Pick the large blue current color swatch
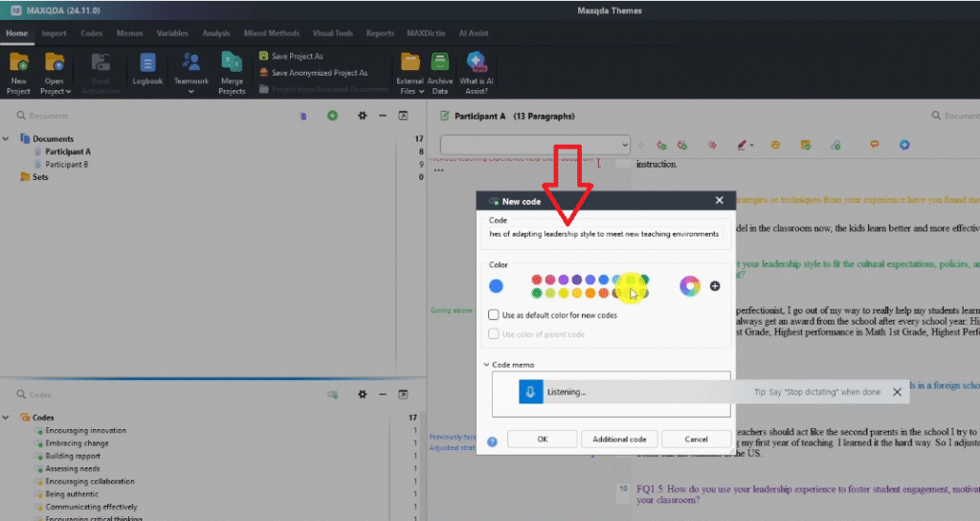 point(496,285)
